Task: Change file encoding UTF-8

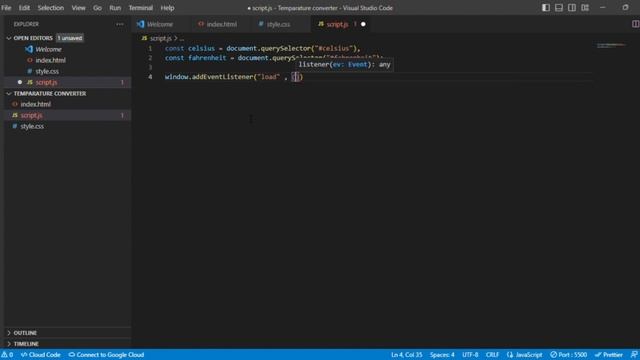Action: coord(470,355)
